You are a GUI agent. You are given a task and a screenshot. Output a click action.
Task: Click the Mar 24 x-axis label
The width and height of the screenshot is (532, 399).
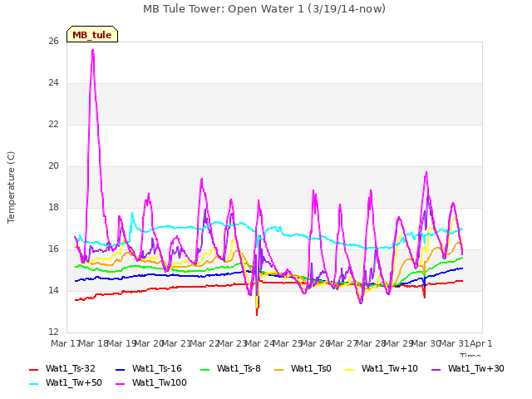(259, 343)
